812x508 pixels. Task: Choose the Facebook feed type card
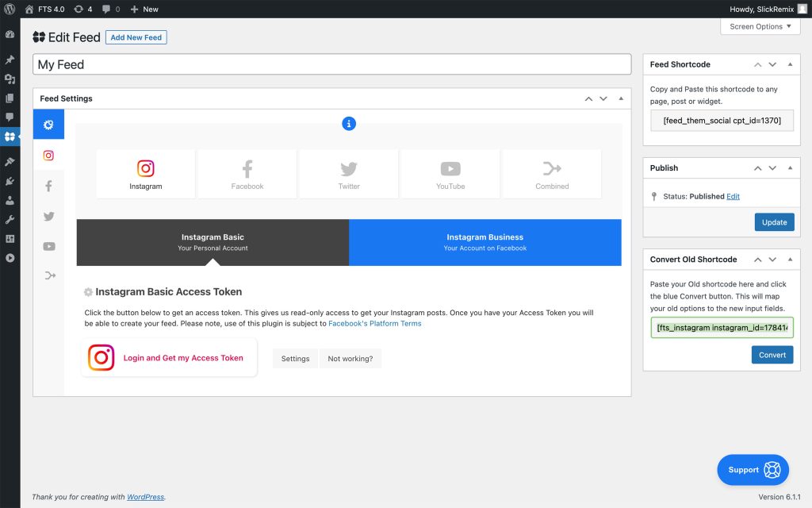click(247, 174)
